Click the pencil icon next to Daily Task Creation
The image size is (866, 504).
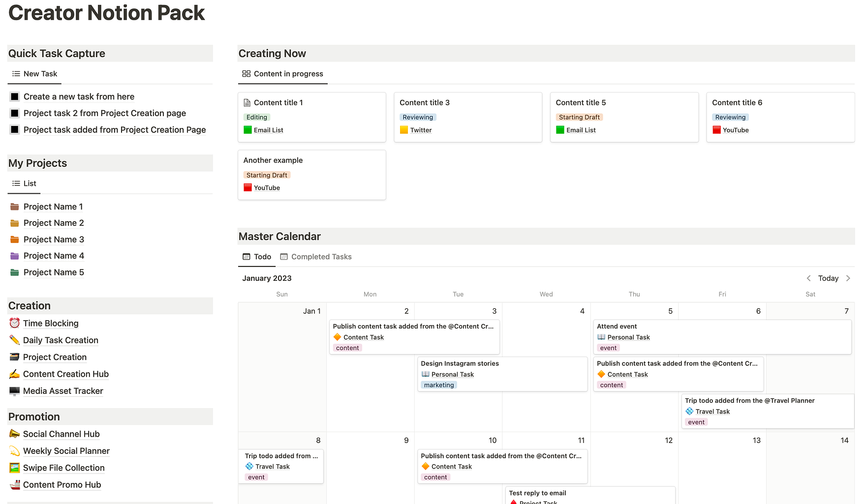(14, 340)
